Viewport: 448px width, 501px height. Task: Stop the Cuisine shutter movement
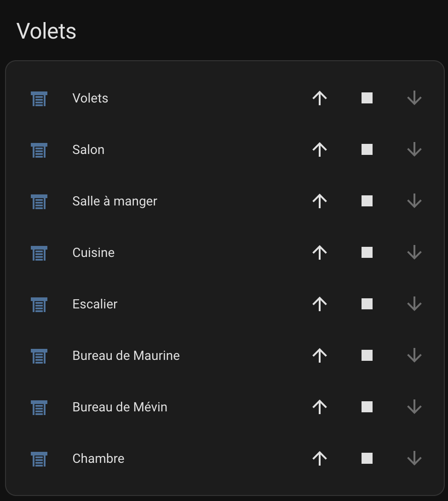coord(367,252)
